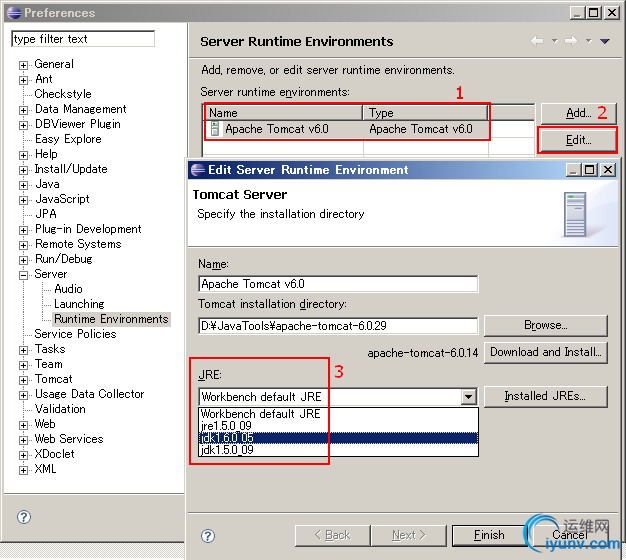Expand the DBViewer Plugin node
The width and height of the screenshot is (626, 560).
point(24,125)
